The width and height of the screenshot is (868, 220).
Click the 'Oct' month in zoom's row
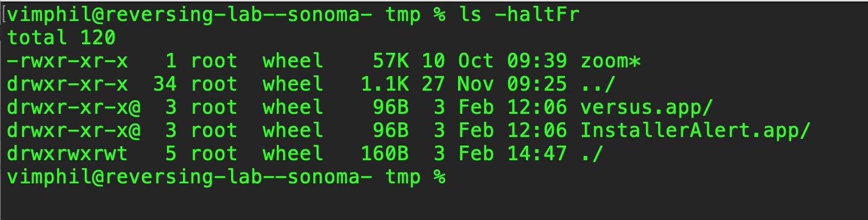(476, 61)
